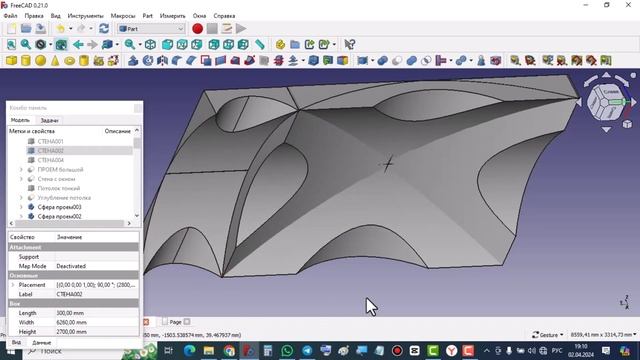Click the Check geometry icon
Image resolution: width=640 pixels, height=360 pixels.
tap(481, 61)
